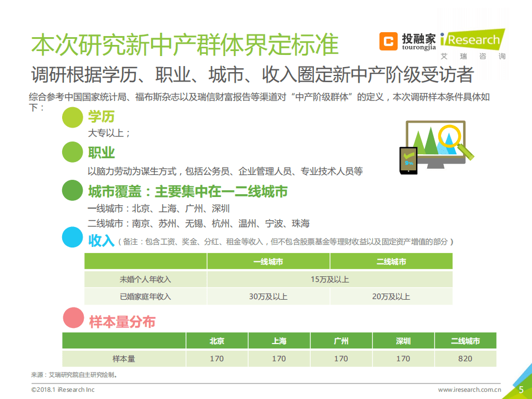Click the 北京 column header
532x399 pixels.
(x=216, y=341)
